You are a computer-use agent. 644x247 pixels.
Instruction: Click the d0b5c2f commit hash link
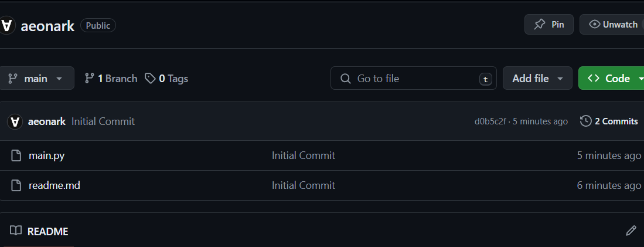tap(490, 121)
